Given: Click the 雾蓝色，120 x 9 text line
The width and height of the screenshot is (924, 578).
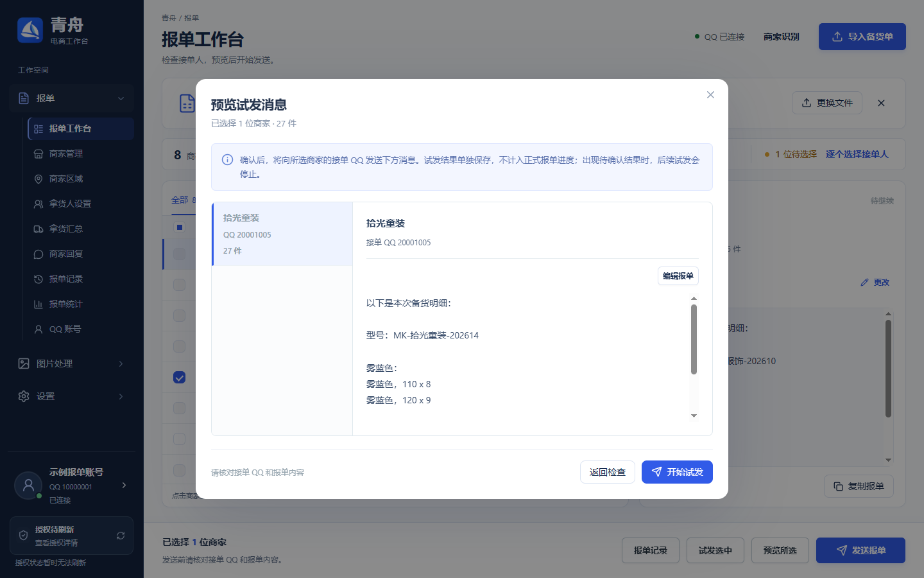Looking at the screenshot, I should pyautogui.click(x=398, y=400).
